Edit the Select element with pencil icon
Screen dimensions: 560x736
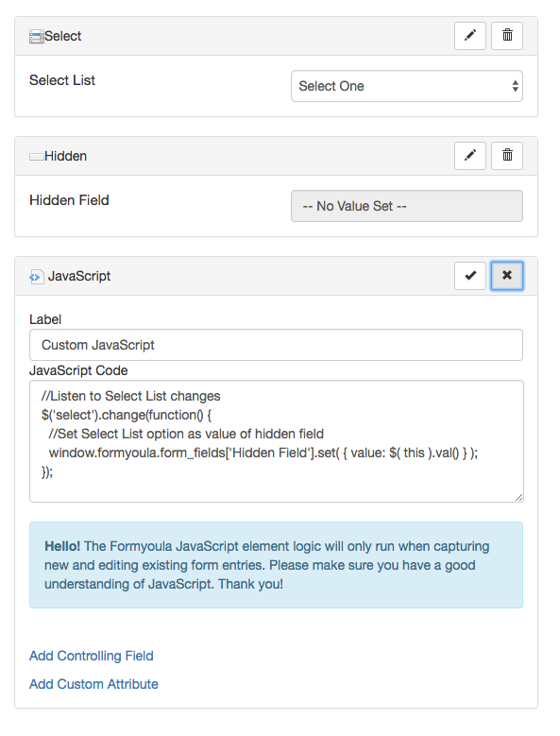point(470,36)
